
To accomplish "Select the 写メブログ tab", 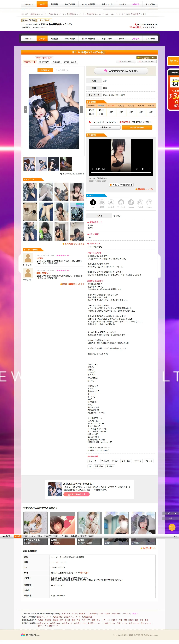I will (44, 62).
